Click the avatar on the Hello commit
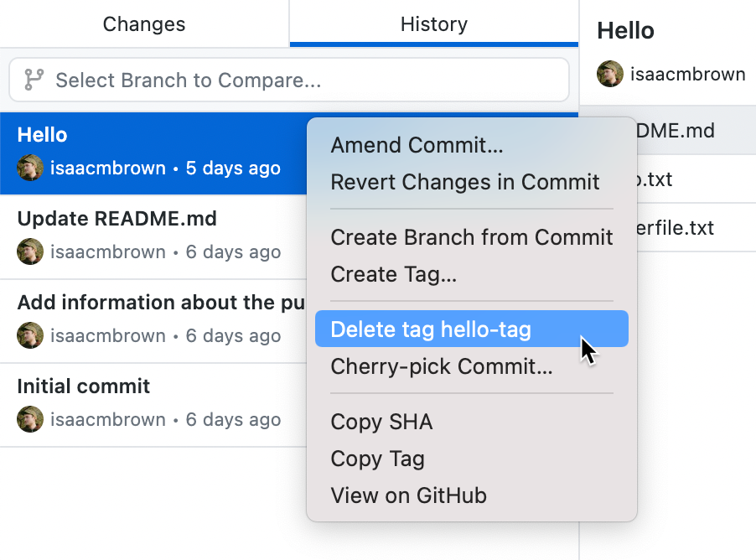This screenshot has height=560, width=756. tap(30, 168)
